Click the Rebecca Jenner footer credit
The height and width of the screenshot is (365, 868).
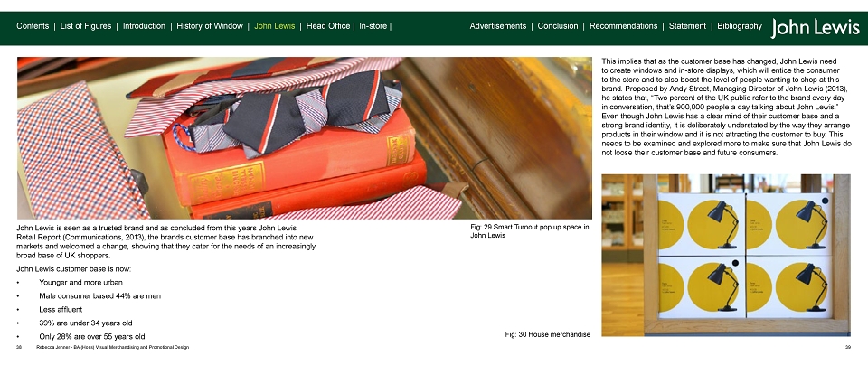(112, 347)
